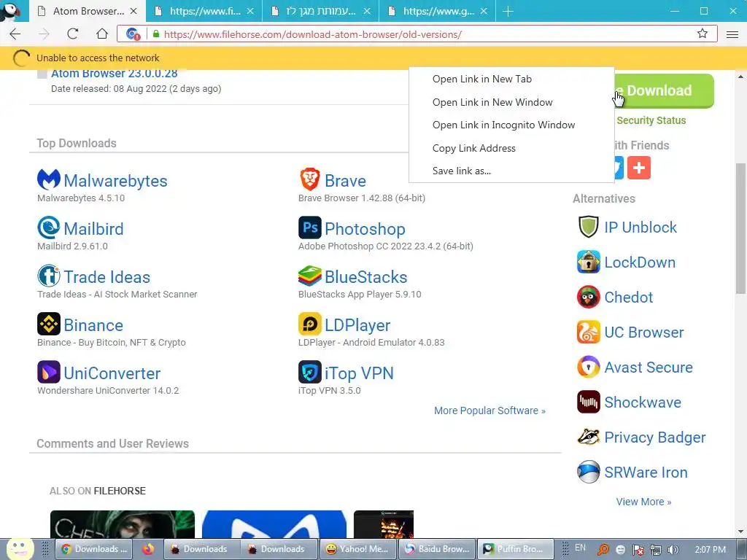Image resolution: width=747 pixels, height=560 pixels.
Task: Click the IP Unblock shield icon
Action: pyautogui.click(x=589, y=227)
